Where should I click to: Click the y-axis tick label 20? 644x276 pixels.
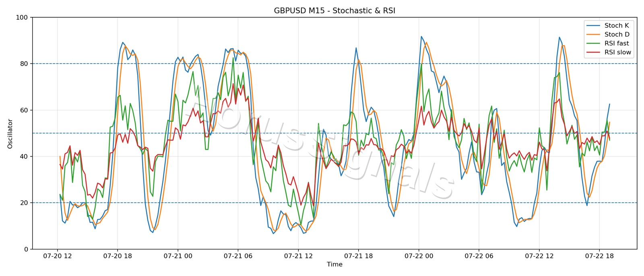coord(24,203)
